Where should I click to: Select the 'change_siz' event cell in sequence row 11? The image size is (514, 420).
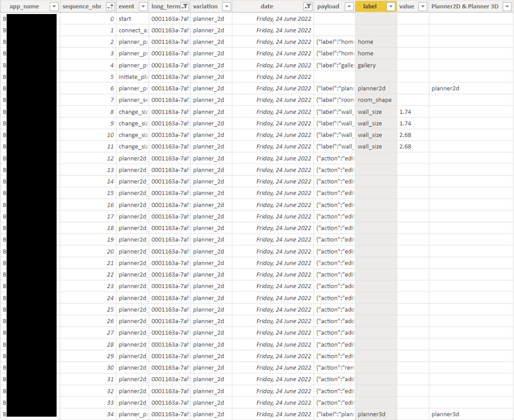133,147
